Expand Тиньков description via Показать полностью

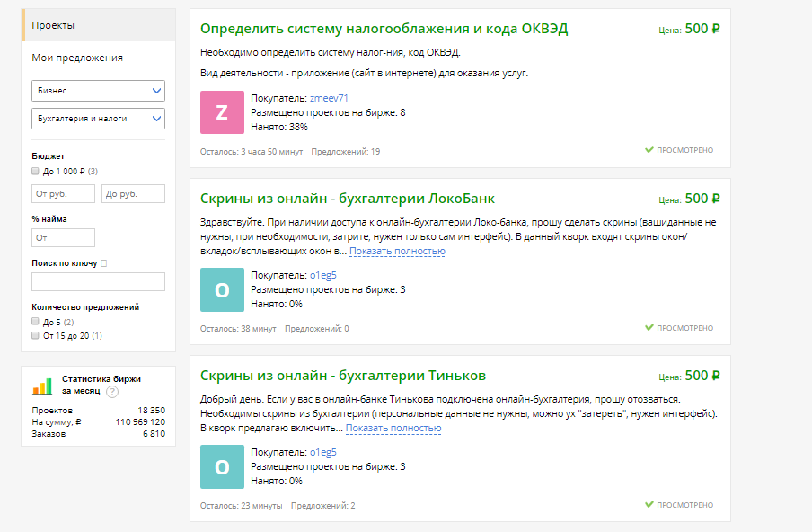393,429
